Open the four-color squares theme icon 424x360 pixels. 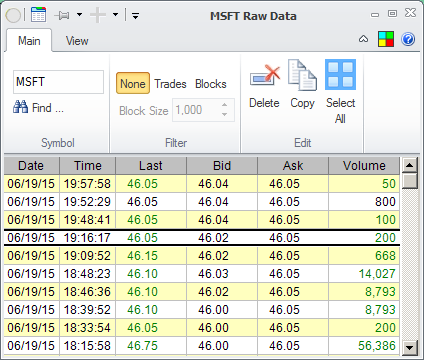tap(386, 39)
